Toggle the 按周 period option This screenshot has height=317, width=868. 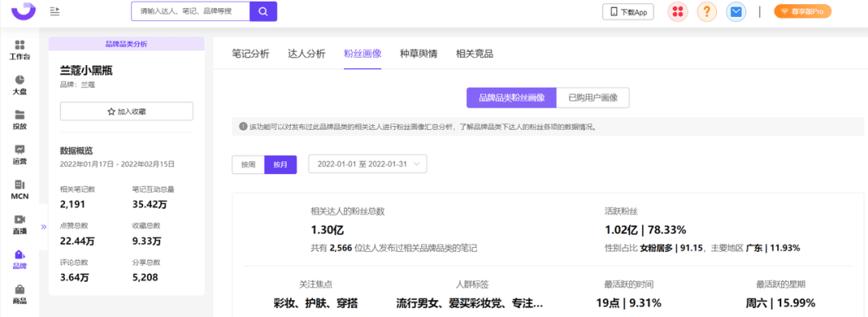[248, 165]
